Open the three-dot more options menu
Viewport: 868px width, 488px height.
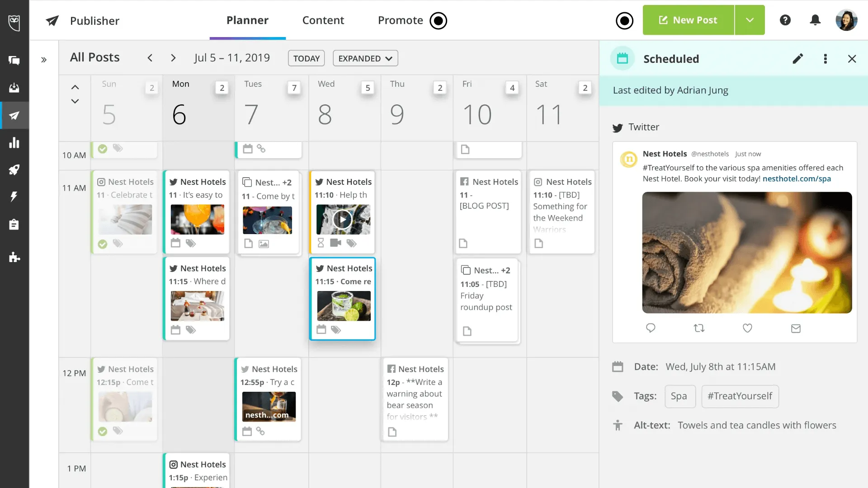826,59
